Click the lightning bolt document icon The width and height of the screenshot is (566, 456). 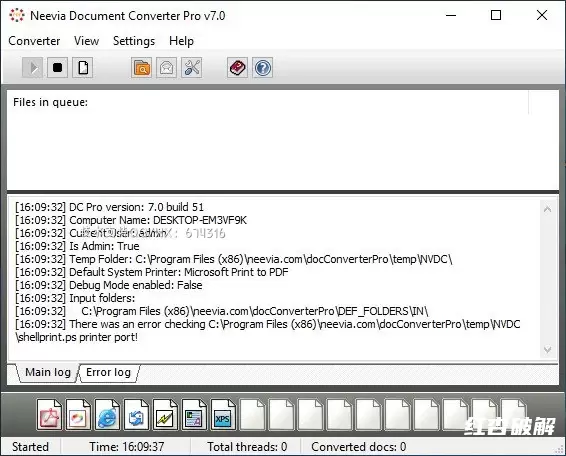[x=165, y=414]
